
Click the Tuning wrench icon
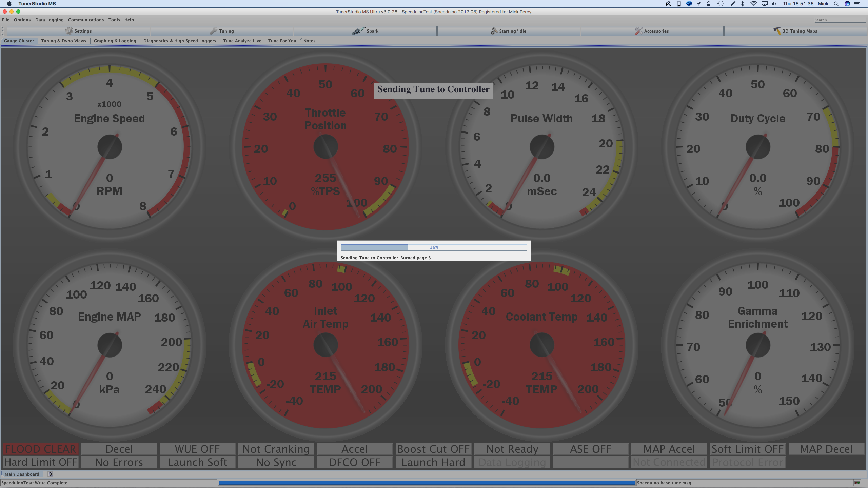[x=213, y=31]
